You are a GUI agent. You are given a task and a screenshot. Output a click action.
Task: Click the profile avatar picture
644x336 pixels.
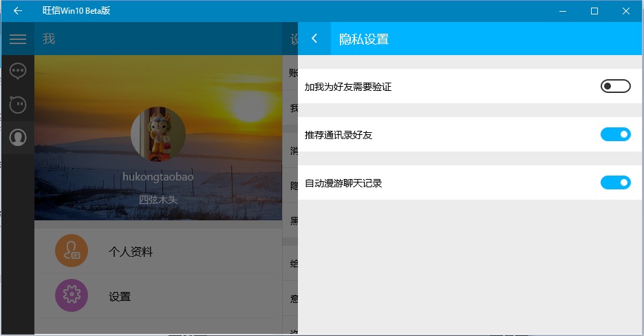point(158,134)
